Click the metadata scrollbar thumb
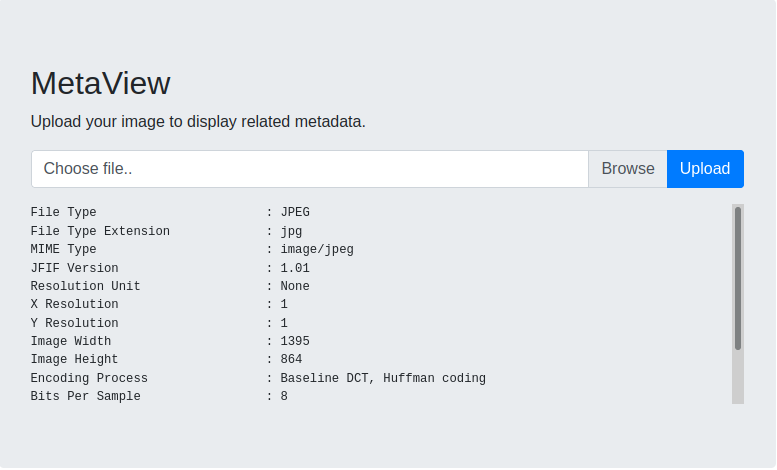 click(738, 279)
